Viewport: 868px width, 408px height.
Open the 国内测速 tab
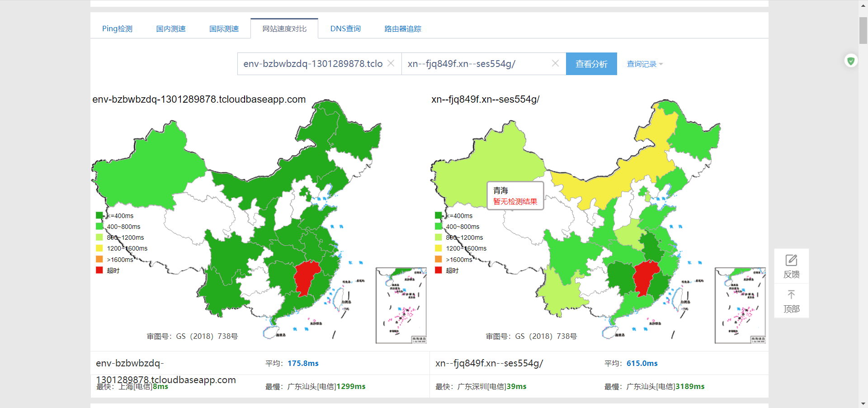[x=171, y=29]
